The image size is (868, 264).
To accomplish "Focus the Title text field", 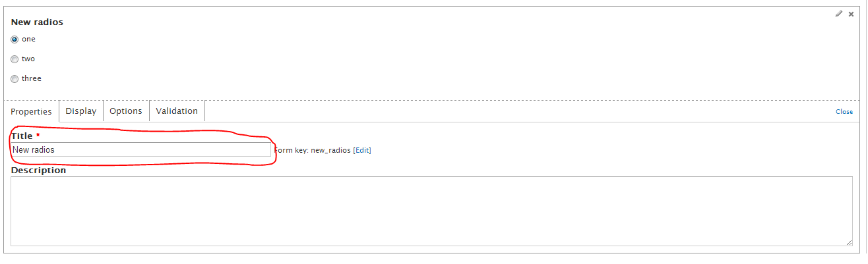I will click(x=141, y=150).
